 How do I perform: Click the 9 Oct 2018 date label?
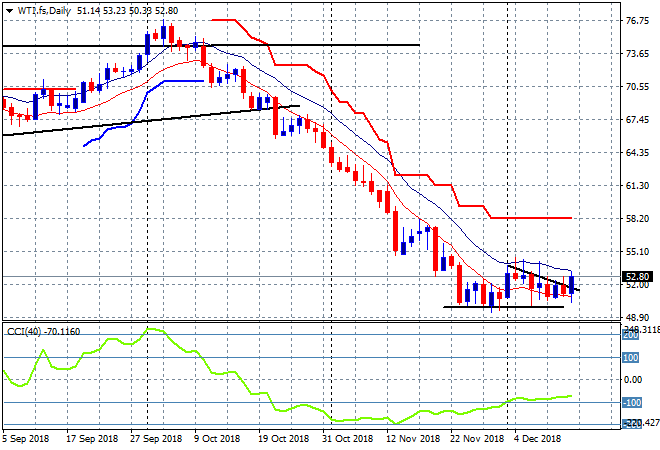[x=217, y=439]
